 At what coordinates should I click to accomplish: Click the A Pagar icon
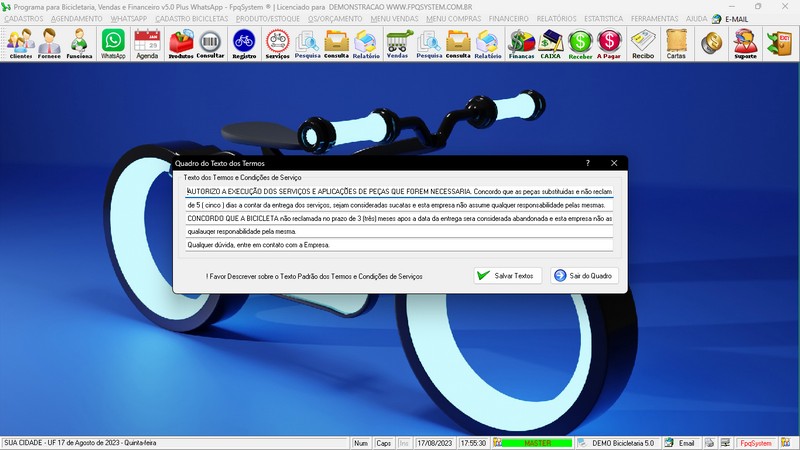pos(609,43)
